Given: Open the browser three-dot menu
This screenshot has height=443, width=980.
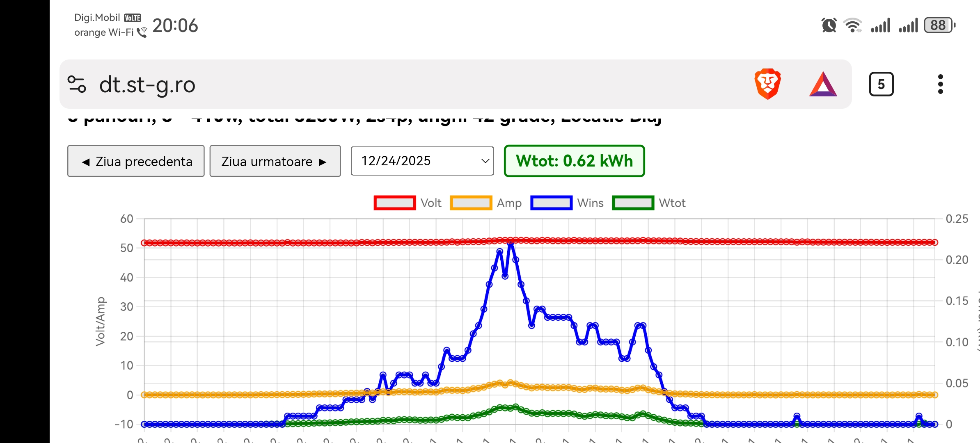Looking at the screenshot, I should (x=940, y=84).
